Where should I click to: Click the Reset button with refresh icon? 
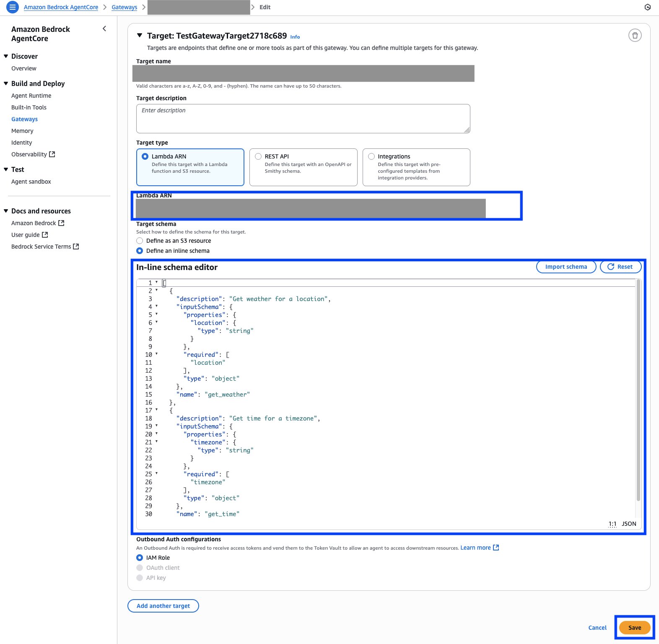tap(620, 267)
